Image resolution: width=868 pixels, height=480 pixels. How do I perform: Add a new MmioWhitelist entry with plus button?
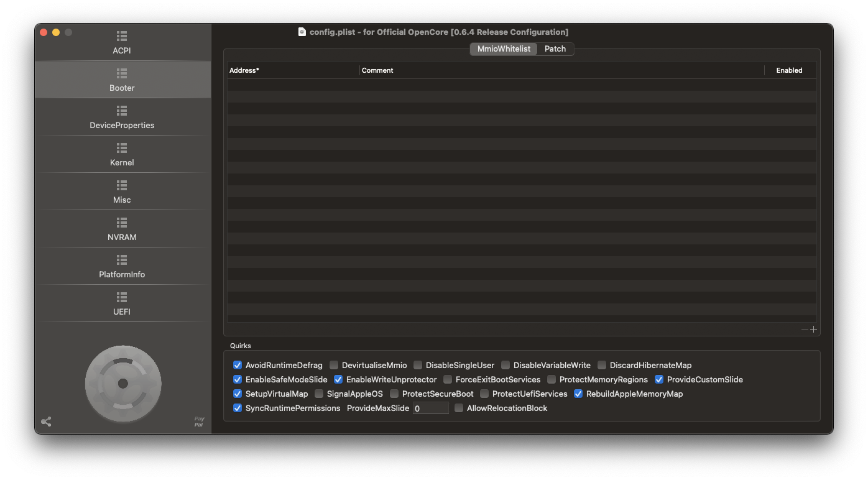click(x=813, y=330)
